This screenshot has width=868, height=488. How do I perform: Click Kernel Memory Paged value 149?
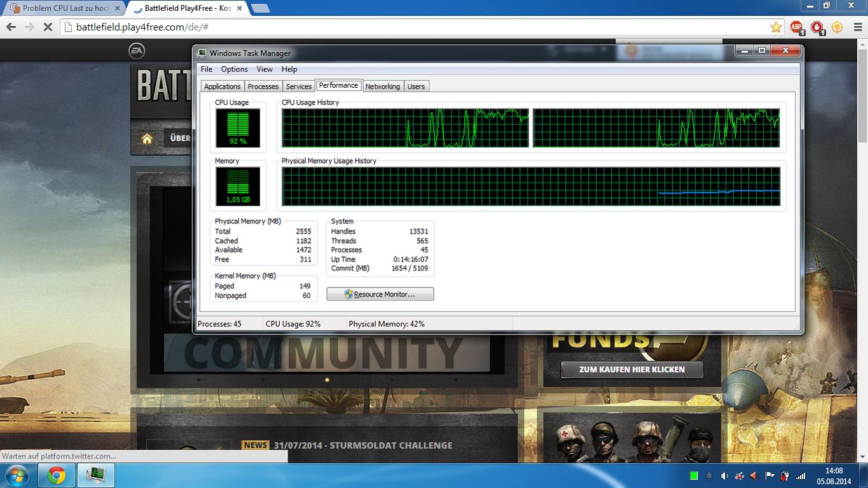tap(305, 286)
